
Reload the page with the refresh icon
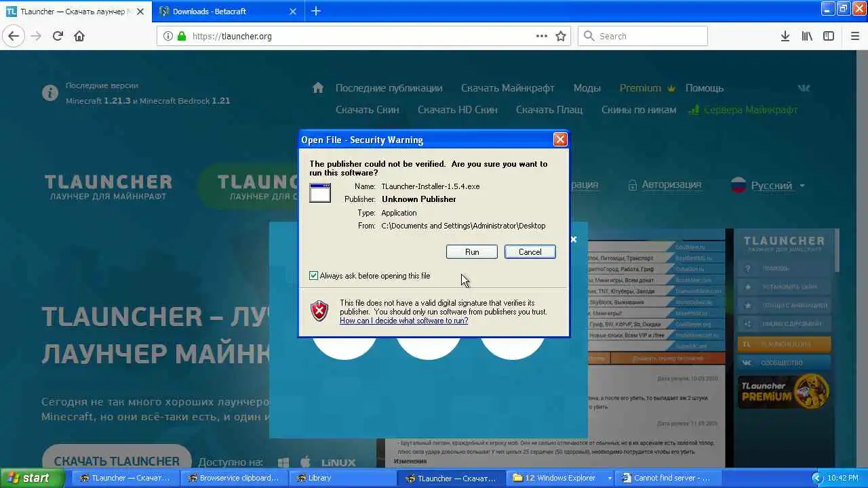pos(58,36)
